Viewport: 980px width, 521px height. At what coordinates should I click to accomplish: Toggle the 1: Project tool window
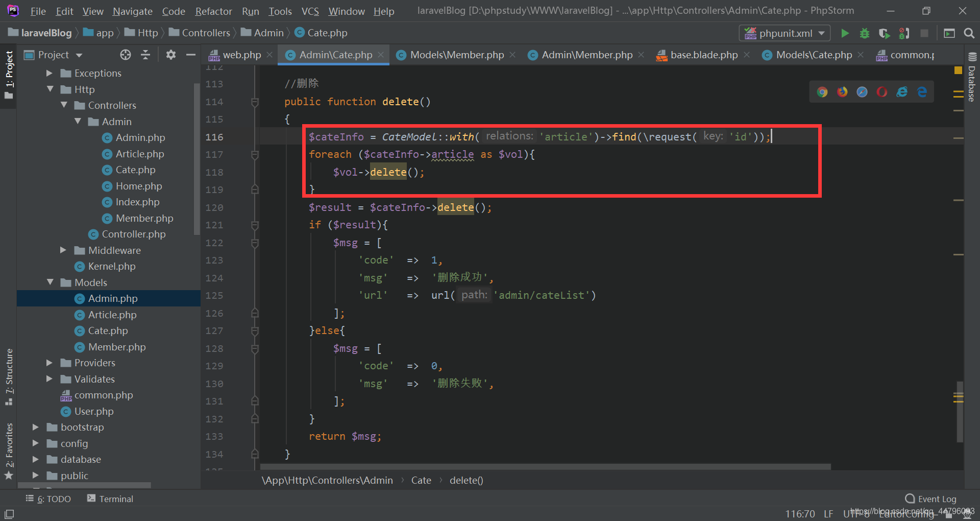pyautogui.click(x=9, y=75)
